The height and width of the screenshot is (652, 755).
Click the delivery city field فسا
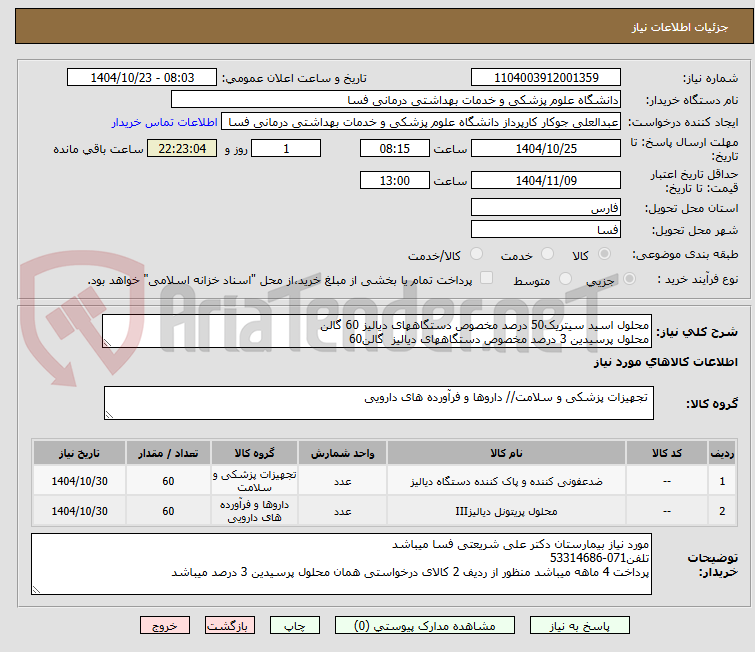[x=546, y=229]
